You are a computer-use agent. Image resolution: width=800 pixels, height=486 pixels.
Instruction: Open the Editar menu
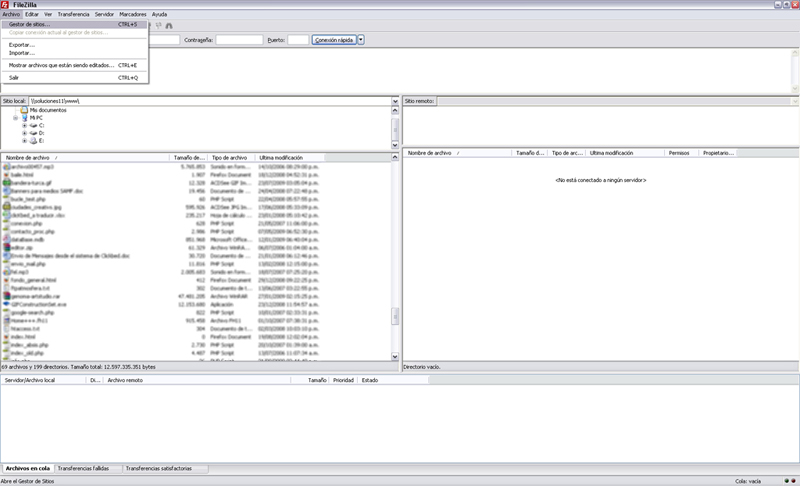32,14
